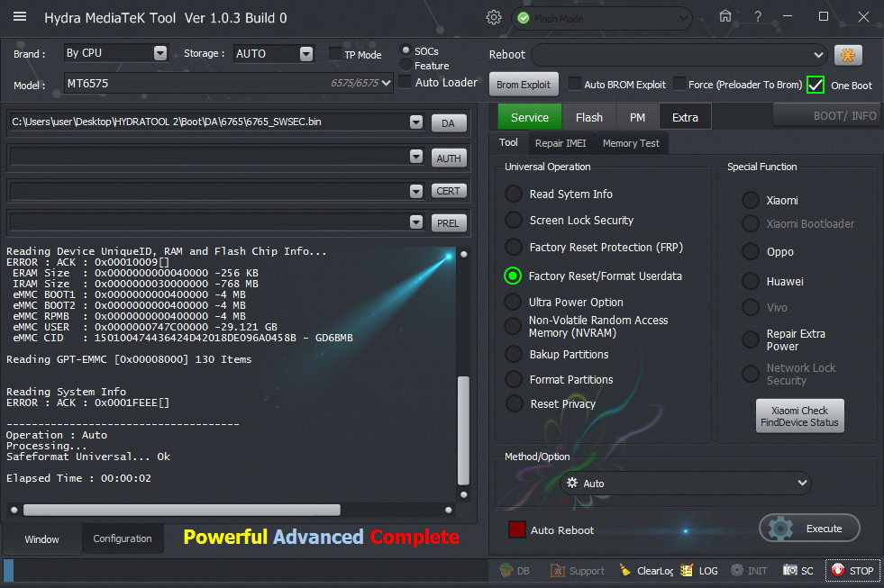This screenshot has height=588, width=884.
Task: Click the home icon in title bar
Action: point(725,16)
